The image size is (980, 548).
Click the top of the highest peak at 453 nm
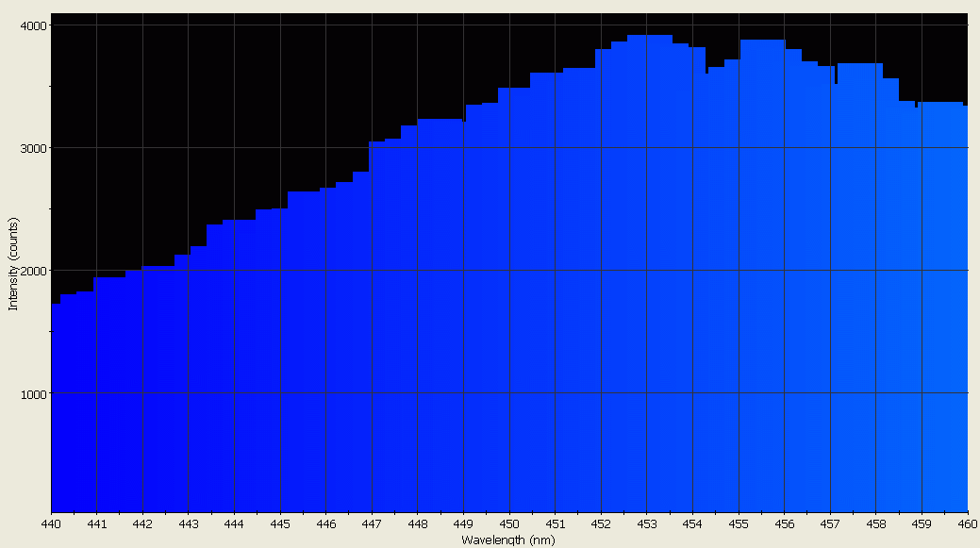click(x=649, y=36)
